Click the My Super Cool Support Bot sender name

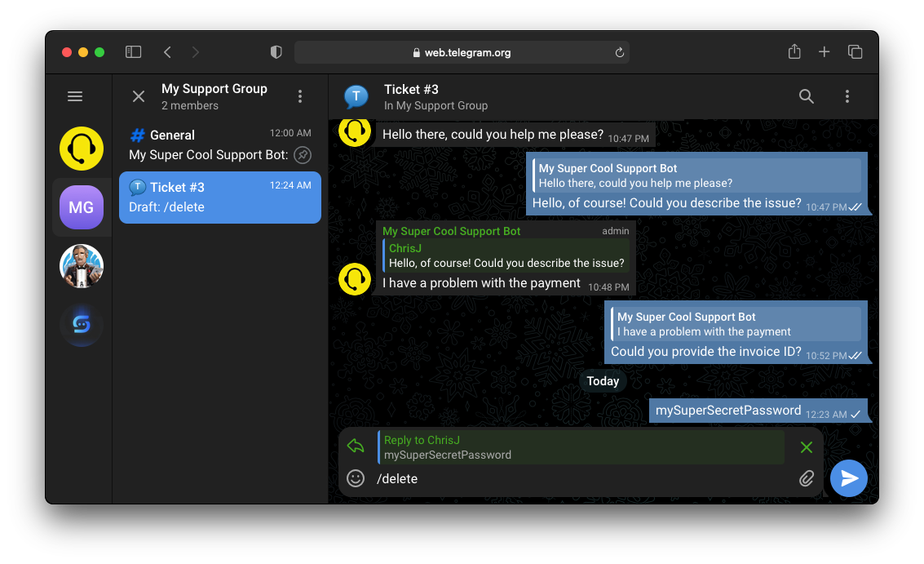[451, 231]
